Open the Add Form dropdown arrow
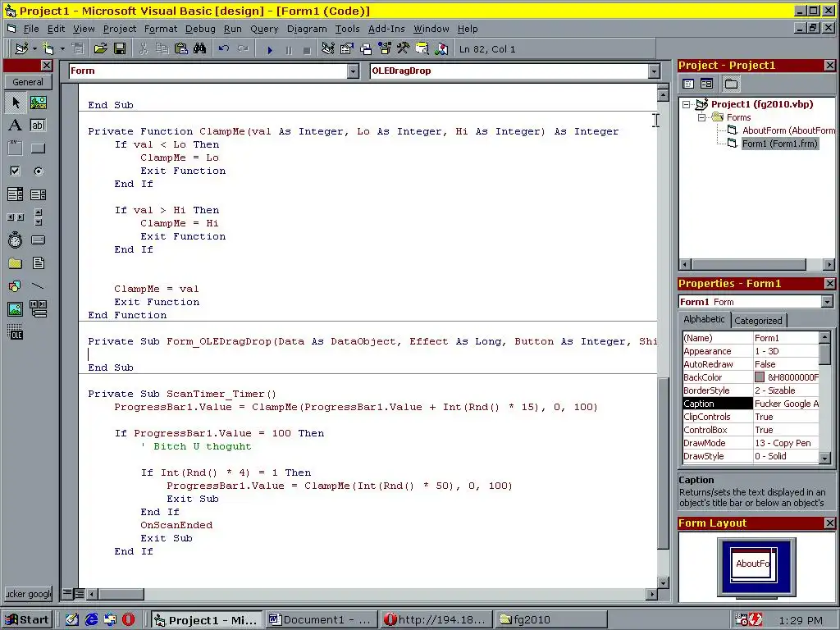Viewport: 840px width, 630px height. [62, 49]
